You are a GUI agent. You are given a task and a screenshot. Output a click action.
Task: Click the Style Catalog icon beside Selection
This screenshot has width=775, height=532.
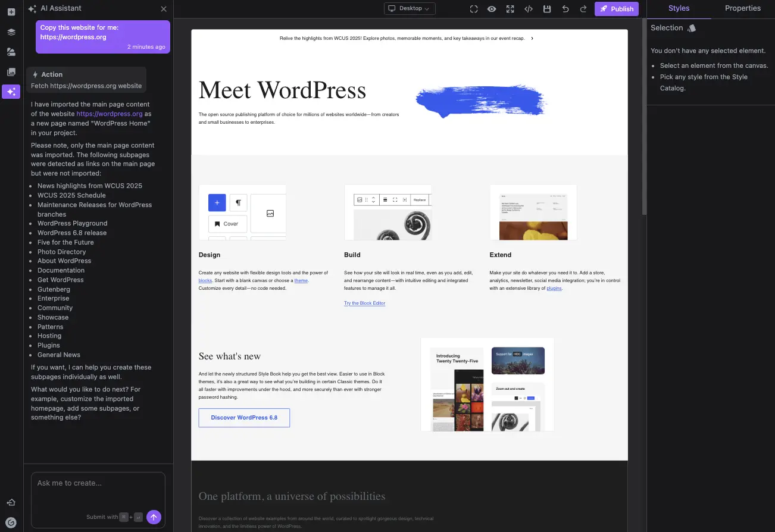click(691, 28)
